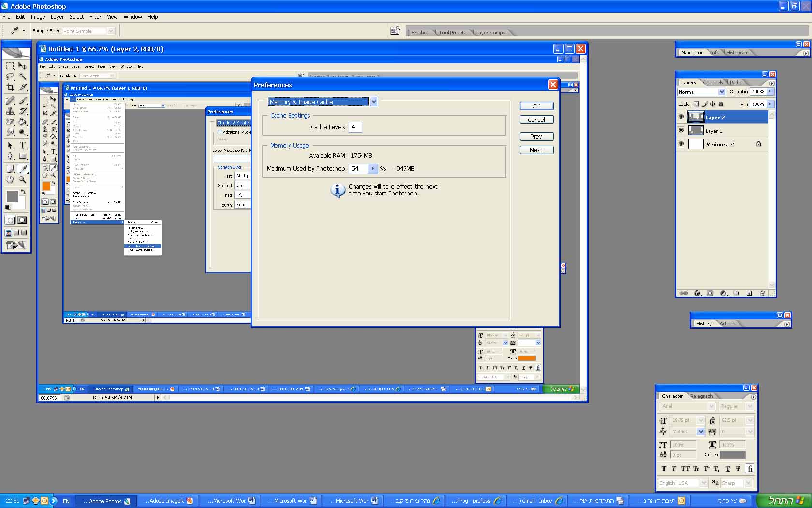The height and width of the screenshot is (508, 812).
Task: Click the Add layer mask icon
Action: tap(710, 293)
